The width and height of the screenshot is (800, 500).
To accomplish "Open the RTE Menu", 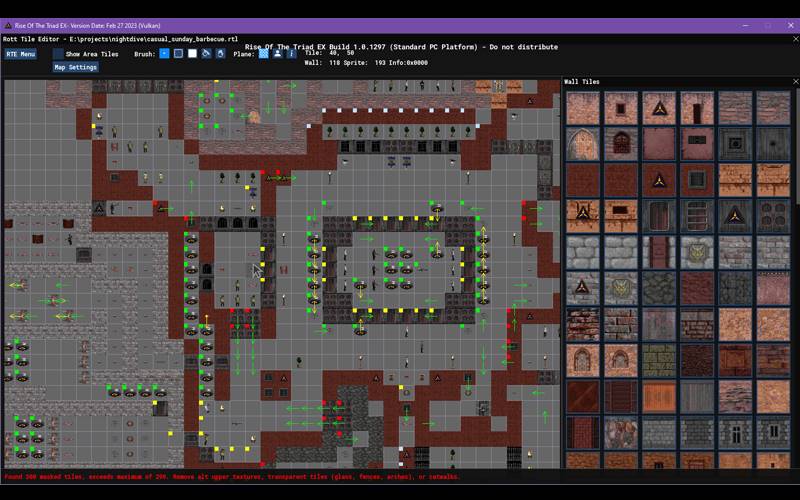I will point(20,54).
